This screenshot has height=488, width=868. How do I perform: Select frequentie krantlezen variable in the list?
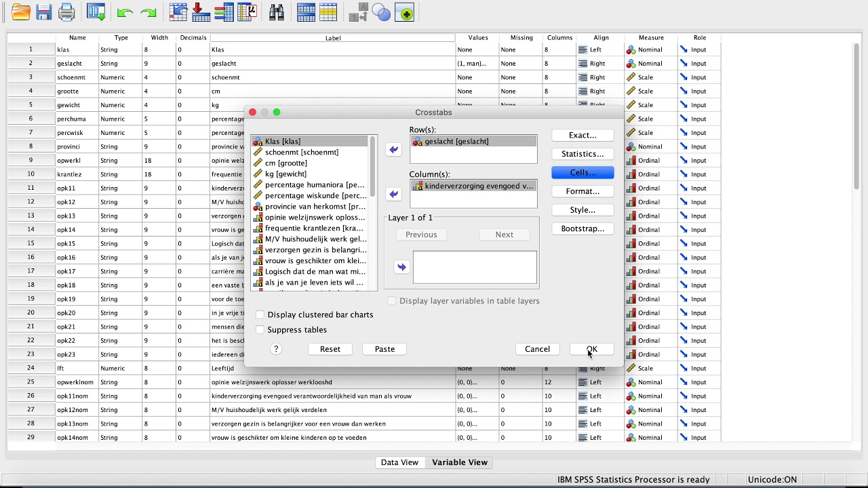point(310,228)
